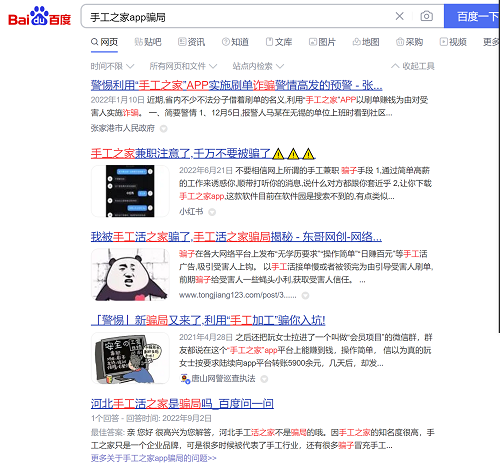Click the Baidu logo

[39, 16]
